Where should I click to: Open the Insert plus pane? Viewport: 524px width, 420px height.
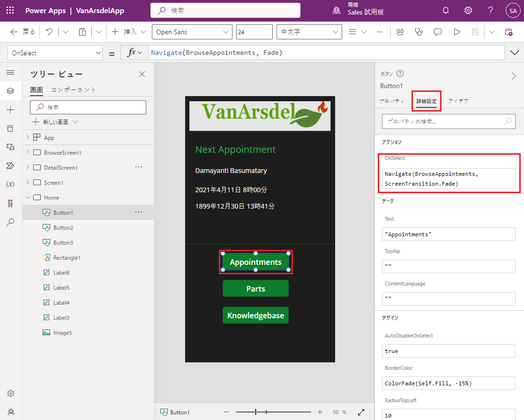10,110
